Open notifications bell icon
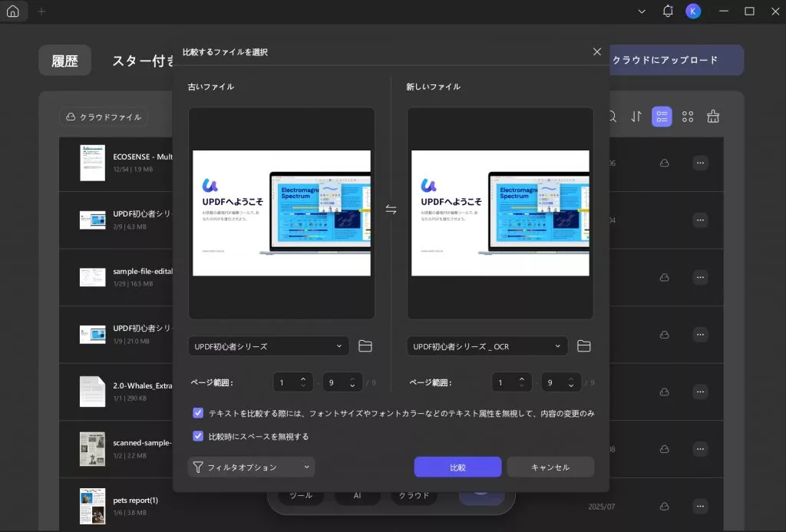 [668, 11]
